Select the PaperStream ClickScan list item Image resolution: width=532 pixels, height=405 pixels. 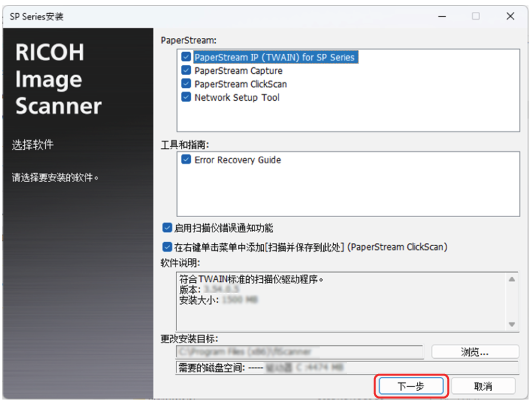point(241,84)
